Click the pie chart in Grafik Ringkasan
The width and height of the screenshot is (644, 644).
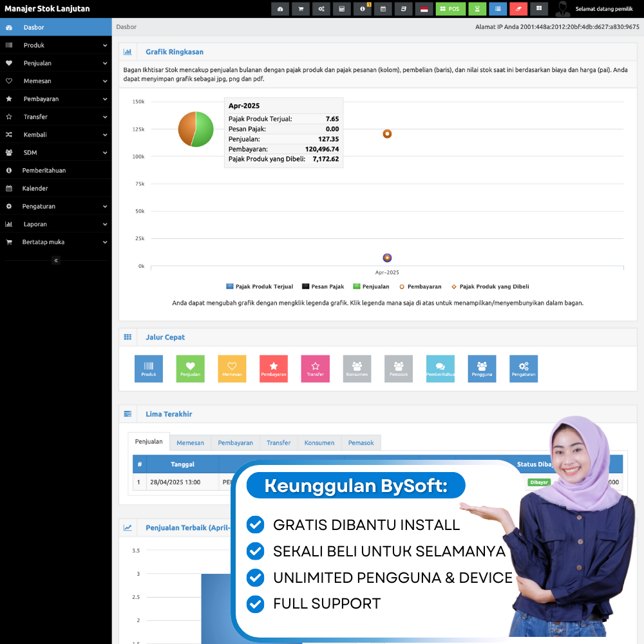[x=196, y=129]
